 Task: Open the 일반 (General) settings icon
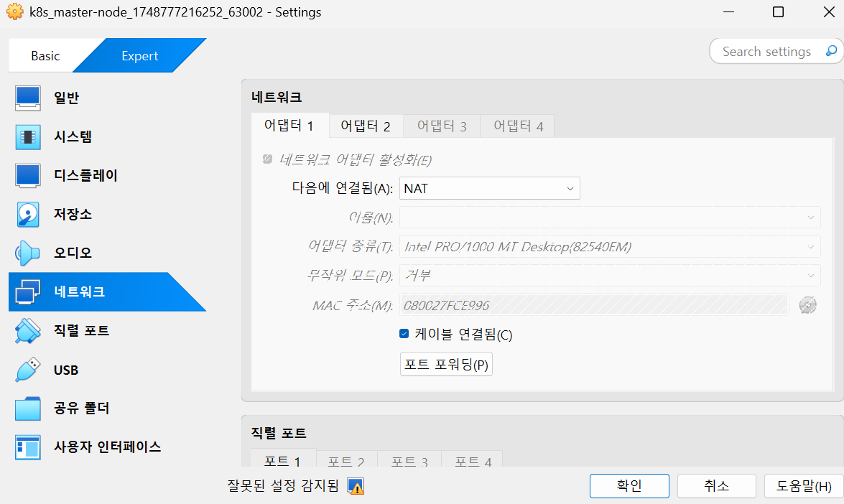click(27, 98)
